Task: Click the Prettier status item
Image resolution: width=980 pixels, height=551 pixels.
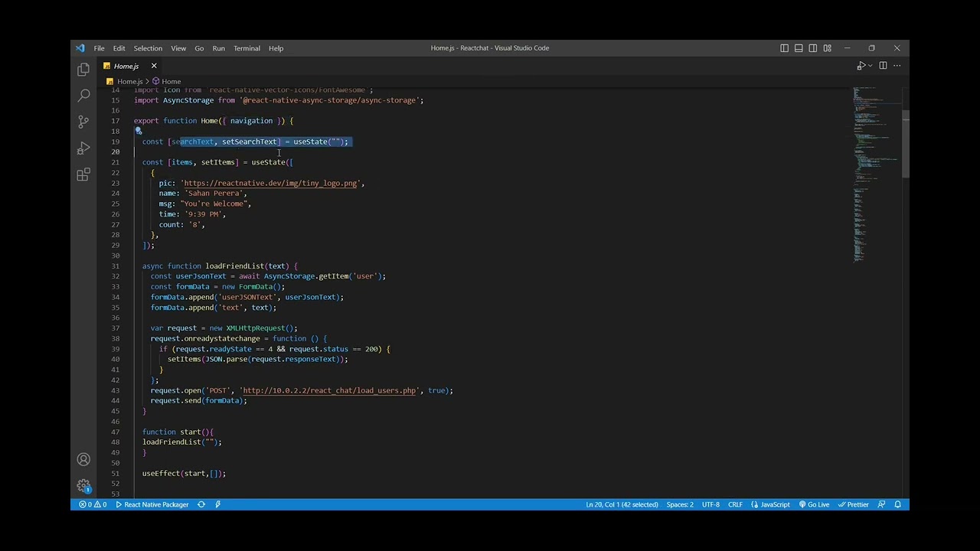Action: click(x=854, y=504)
